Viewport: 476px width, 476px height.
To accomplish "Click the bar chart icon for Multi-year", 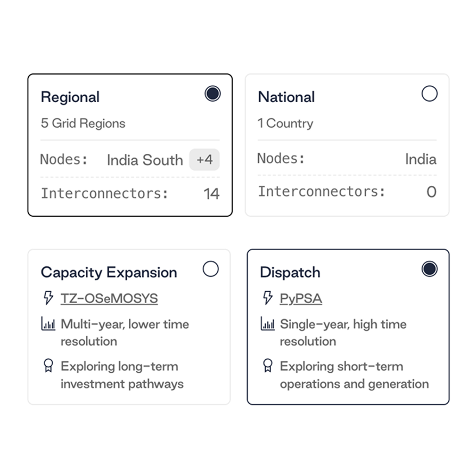I will (x=48, y=324).
